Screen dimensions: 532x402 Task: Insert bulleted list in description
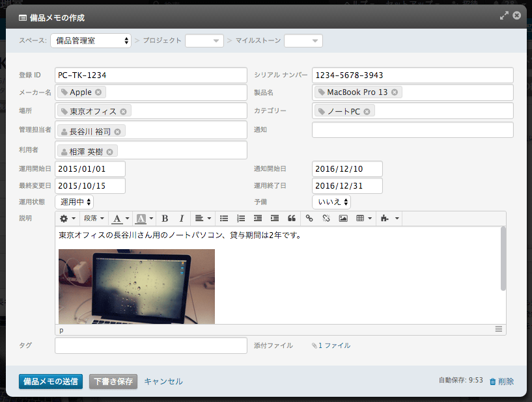[x=224, y=219]
